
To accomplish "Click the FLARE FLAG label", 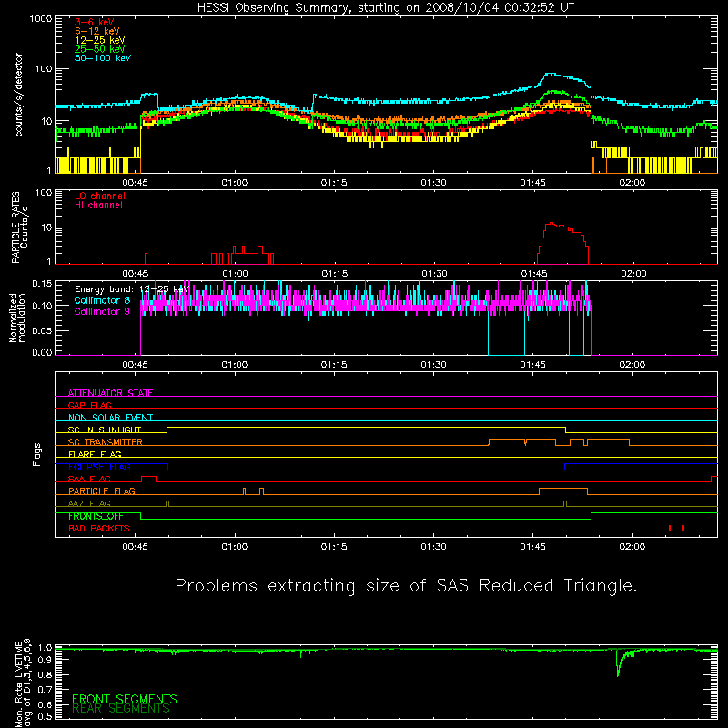I will click(x=95, y=454).
